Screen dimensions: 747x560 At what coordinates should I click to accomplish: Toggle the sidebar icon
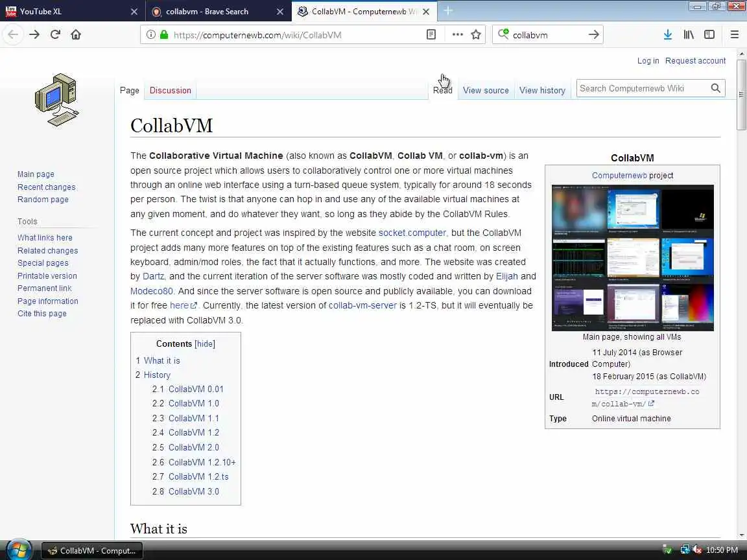coord(709,35)
